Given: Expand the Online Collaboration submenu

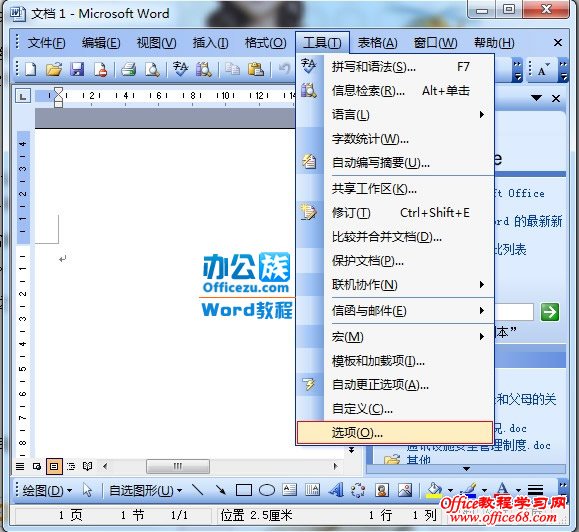Looking at the screenshot, I should [x=395, y=285].
